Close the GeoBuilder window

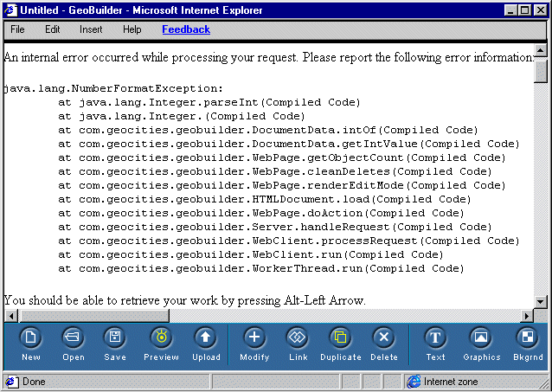point(540,10)
